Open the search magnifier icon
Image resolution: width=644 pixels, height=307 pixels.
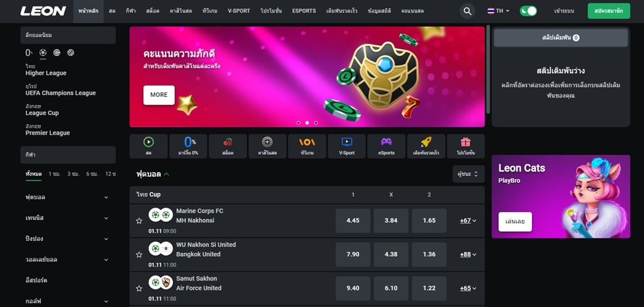pyautogui.click(x=467, y=11)
